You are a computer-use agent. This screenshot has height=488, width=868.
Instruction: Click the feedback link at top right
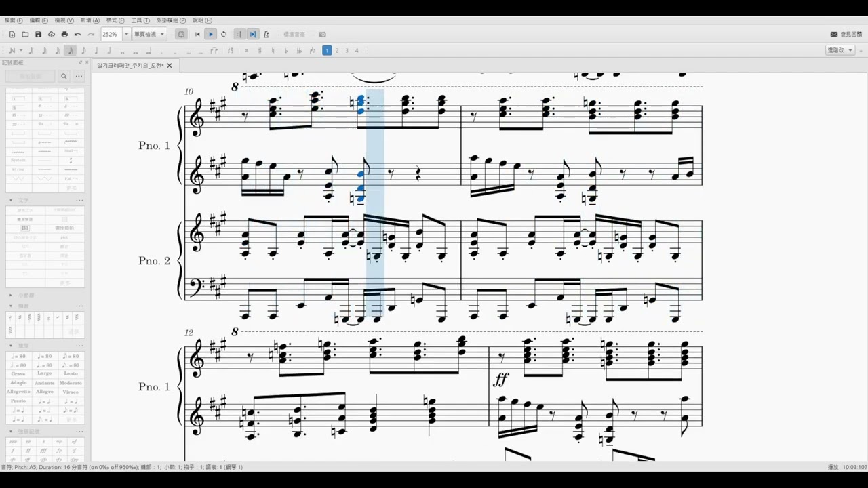pos(846,34)
